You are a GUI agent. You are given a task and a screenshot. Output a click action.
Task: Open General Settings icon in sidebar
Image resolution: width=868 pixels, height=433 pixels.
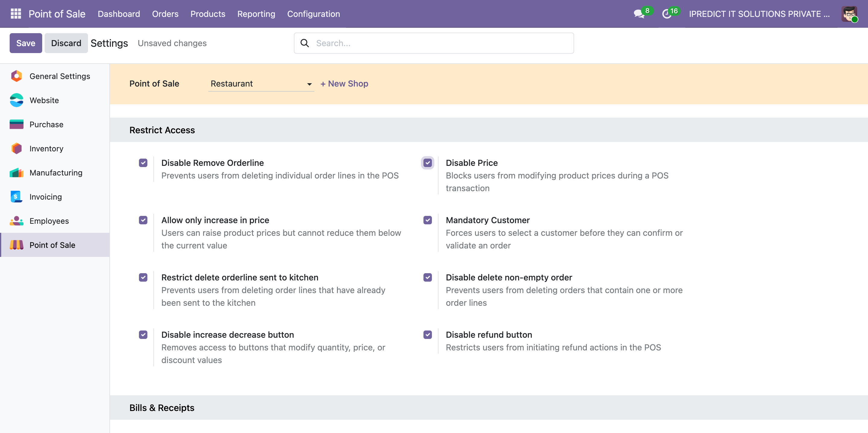coord(17,76)
